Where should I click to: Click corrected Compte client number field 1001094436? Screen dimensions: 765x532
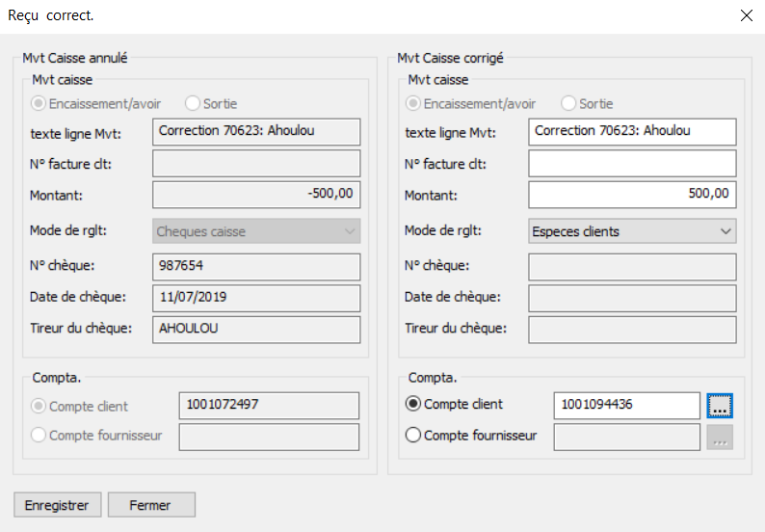click(627, 406)
